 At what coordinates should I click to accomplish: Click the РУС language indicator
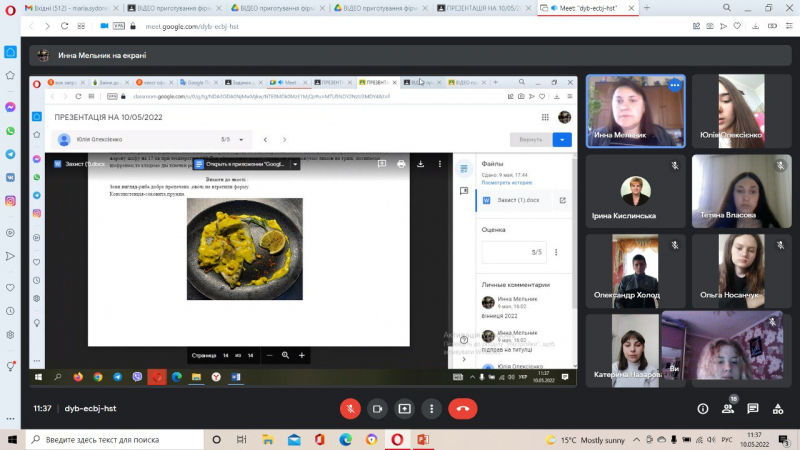(727, 440)
